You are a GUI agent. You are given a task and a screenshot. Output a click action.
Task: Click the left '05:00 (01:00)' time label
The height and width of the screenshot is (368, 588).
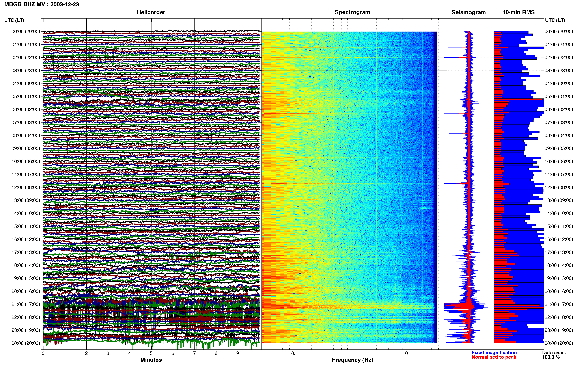click(x=26, y=96)
